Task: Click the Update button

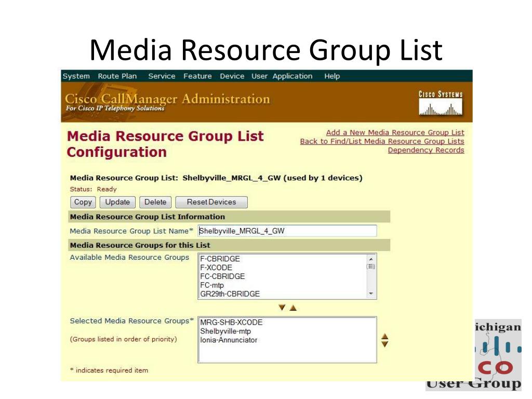Action: [117, 202]
